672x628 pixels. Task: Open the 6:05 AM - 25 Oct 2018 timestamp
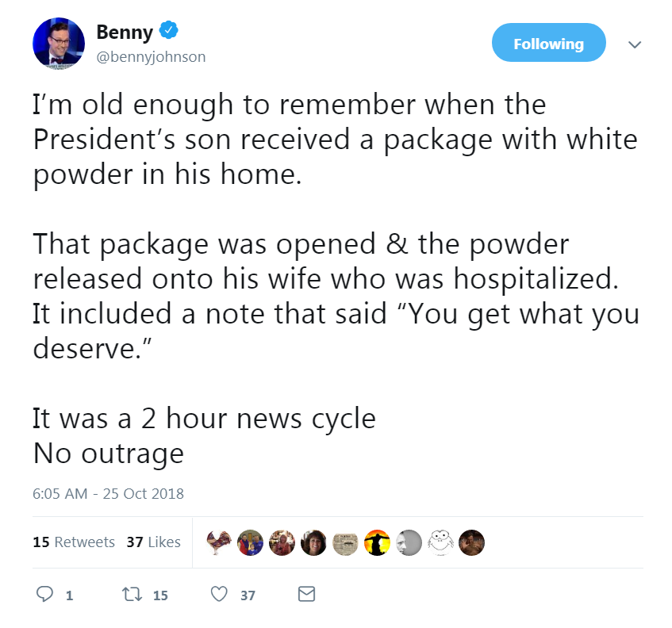(109, 493)
